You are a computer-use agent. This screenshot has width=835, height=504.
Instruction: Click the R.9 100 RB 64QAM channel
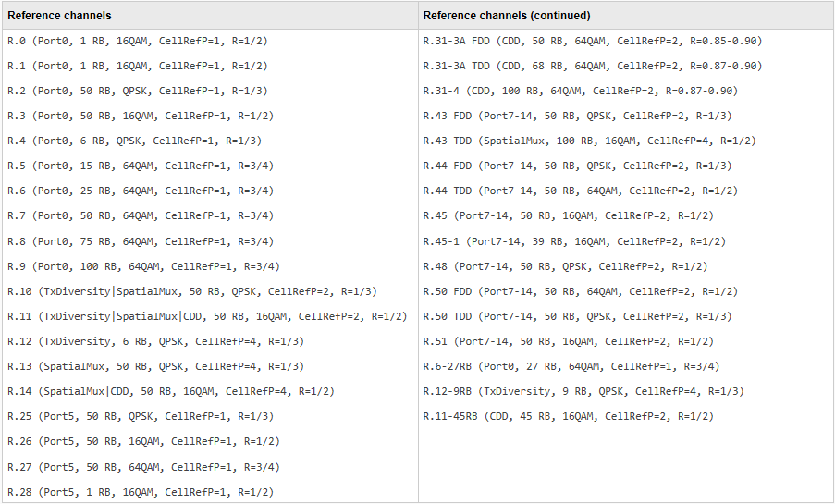point(142,266)
